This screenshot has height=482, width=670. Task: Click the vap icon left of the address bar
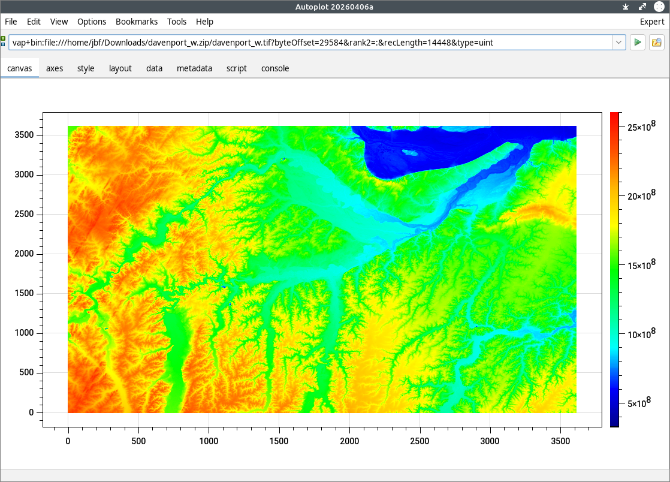coord(4,42)
